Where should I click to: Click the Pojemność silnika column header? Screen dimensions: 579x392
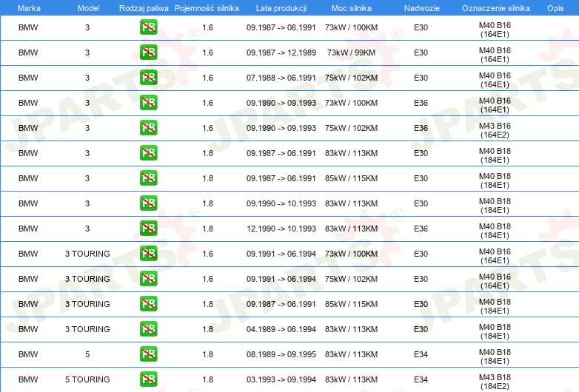click(x=207, y=8)
